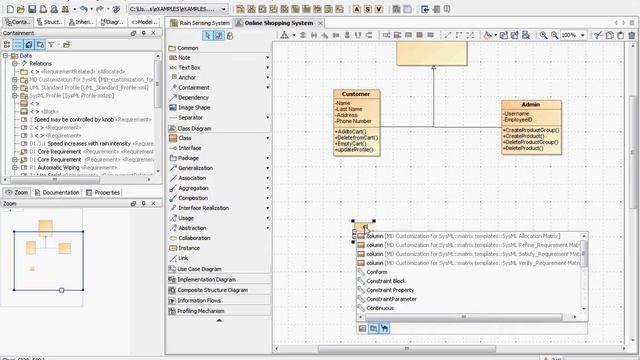640x360 pixels.
Task: Click the camel-case toggle icon in popup
Action: (384, 328)
